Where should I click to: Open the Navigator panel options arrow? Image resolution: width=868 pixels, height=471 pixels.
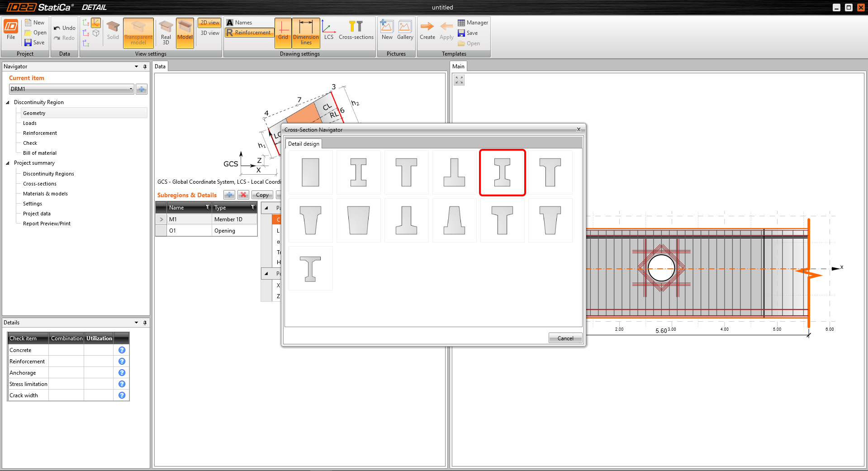[136, 67]
